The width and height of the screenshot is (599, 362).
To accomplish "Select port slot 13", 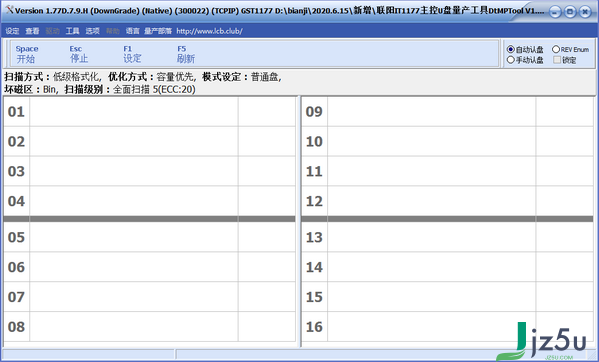I will [x=447, y=237].
